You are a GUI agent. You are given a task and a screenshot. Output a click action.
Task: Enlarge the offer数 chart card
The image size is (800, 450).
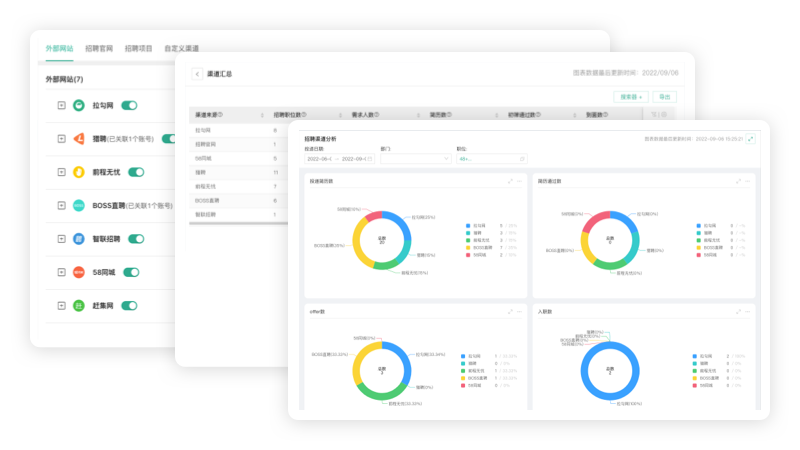[510, 311]
